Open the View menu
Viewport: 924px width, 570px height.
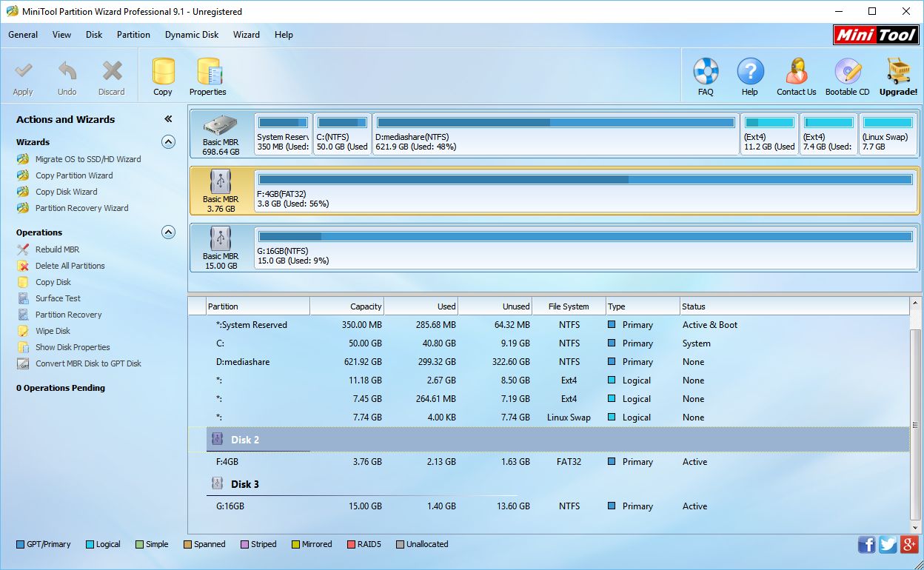tap(62, 35)
